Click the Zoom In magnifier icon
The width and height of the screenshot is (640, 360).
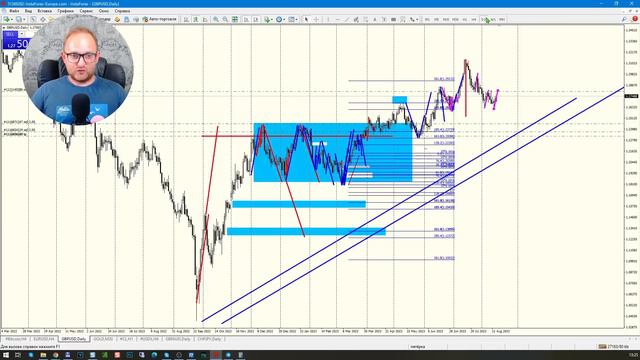[216, 19]
